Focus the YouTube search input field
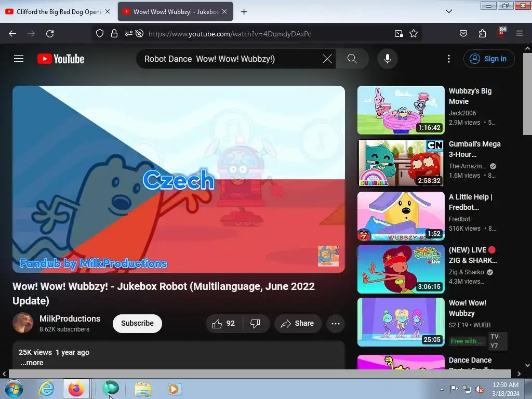This screenshot has width=532, height=399. pos(231,59)
